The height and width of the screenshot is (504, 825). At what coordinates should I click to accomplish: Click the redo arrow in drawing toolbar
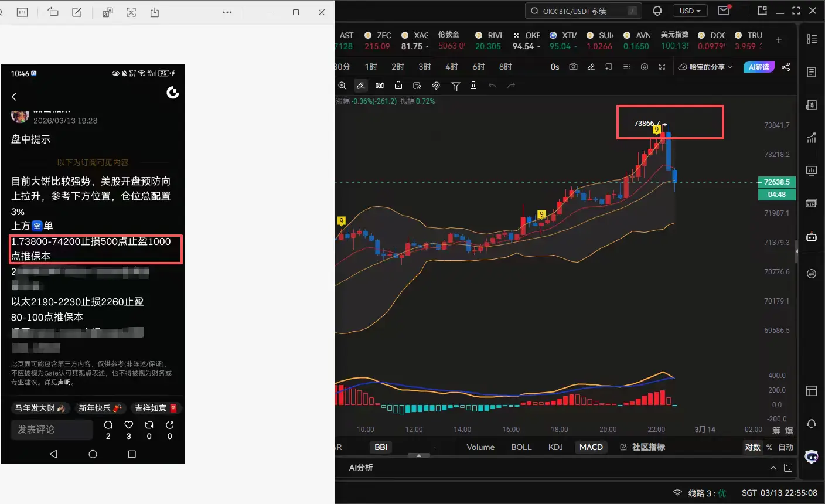point(511,86)
